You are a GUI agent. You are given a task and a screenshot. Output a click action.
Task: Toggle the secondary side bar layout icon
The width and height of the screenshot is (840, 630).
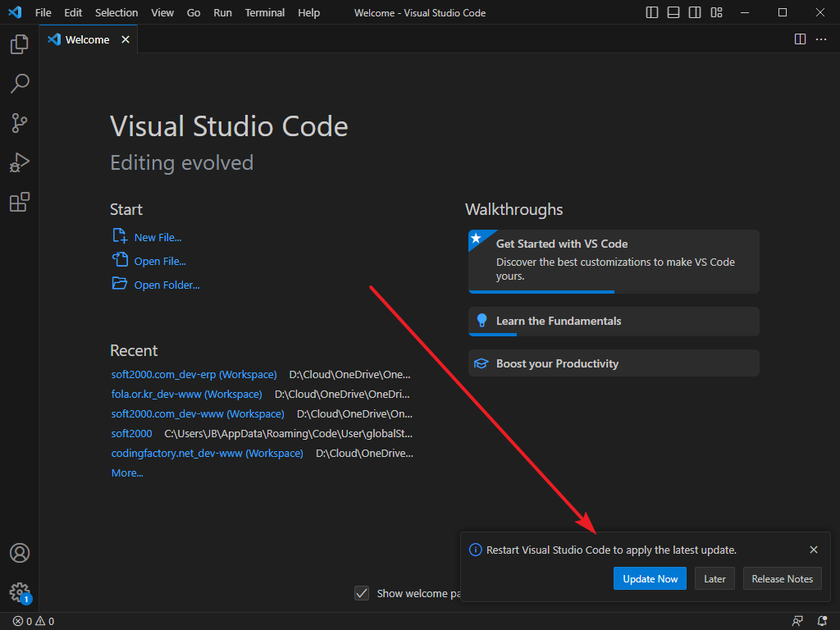(695, 12)
